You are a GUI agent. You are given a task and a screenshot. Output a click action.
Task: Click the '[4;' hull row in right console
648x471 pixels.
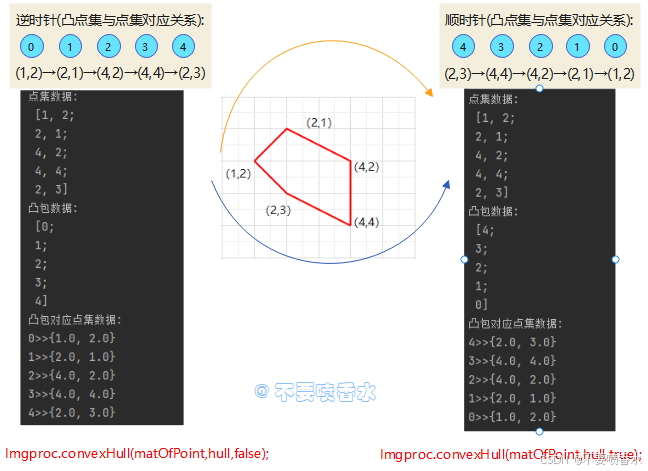pos(485,230)
